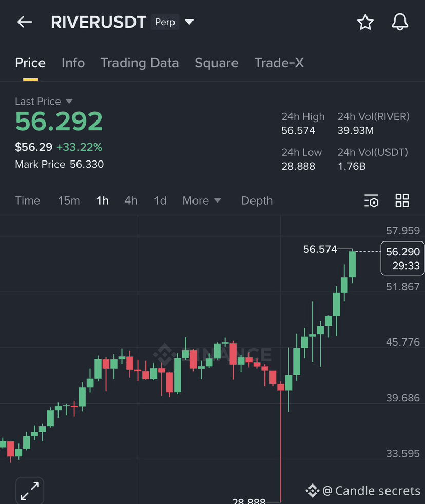Select the 1d chart interval
Viewport: 425px width, 504px height.
[160, 200]
